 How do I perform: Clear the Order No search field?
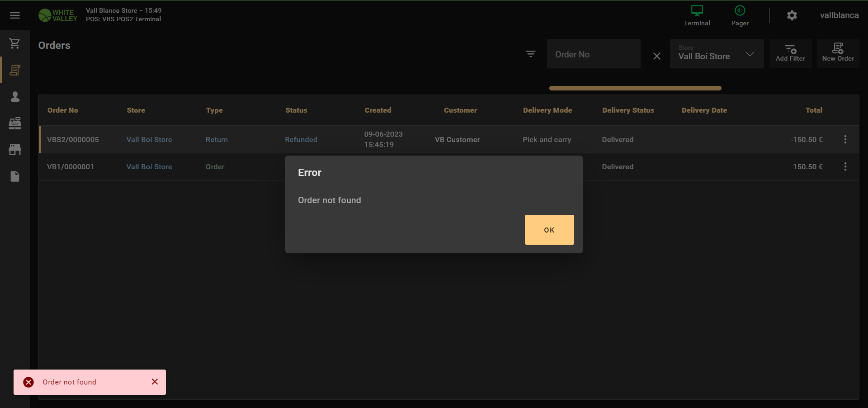[x=656, y=56]
